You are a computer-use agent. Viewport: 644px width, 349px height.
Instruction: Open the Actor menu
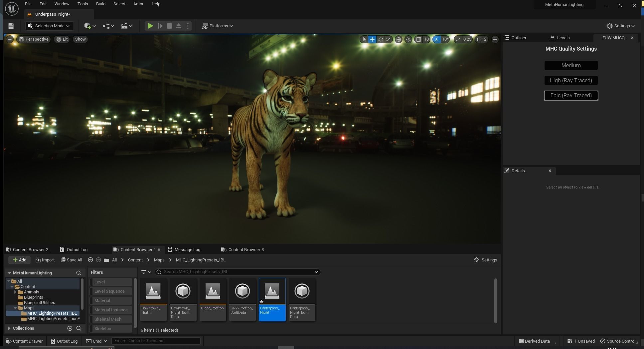138,4
